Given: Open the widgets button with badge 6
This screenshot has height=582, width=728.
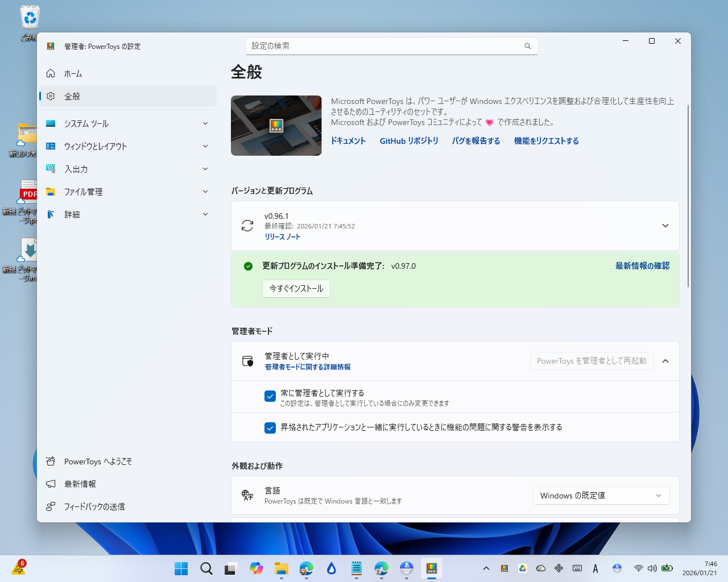Looking at the screenshot, I should [x=19, y=567].
